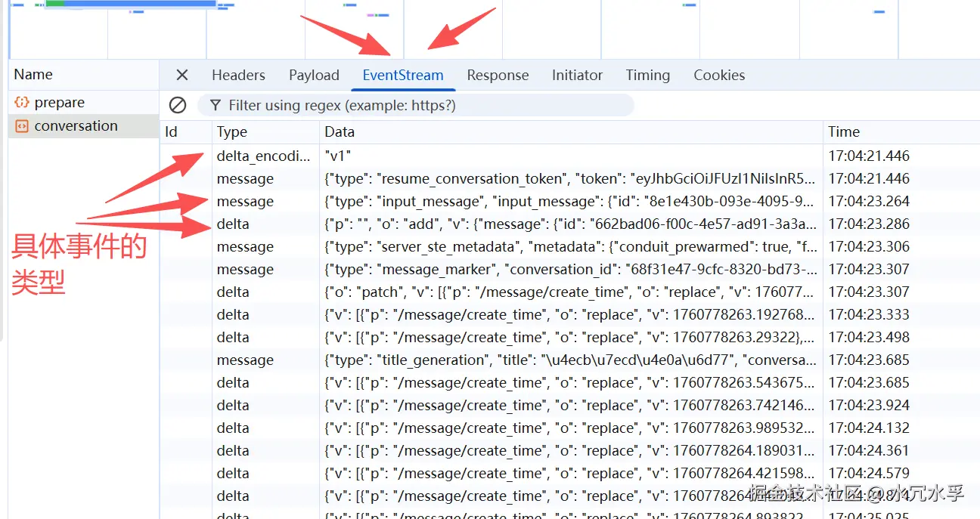
Task: Select the input_message event data
Action: [x=570, y=201]
